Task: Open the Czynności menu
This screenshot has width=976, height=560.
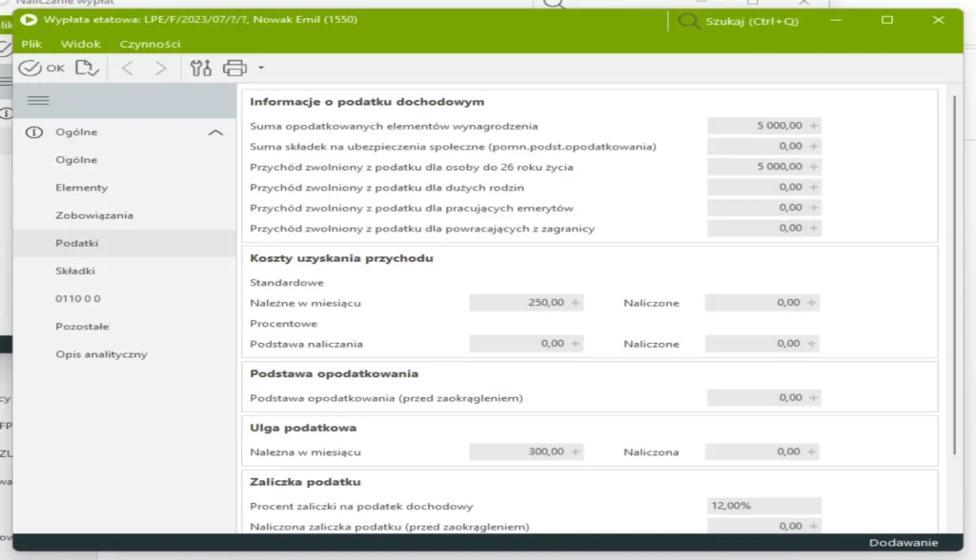Action: tap(150, 44)
